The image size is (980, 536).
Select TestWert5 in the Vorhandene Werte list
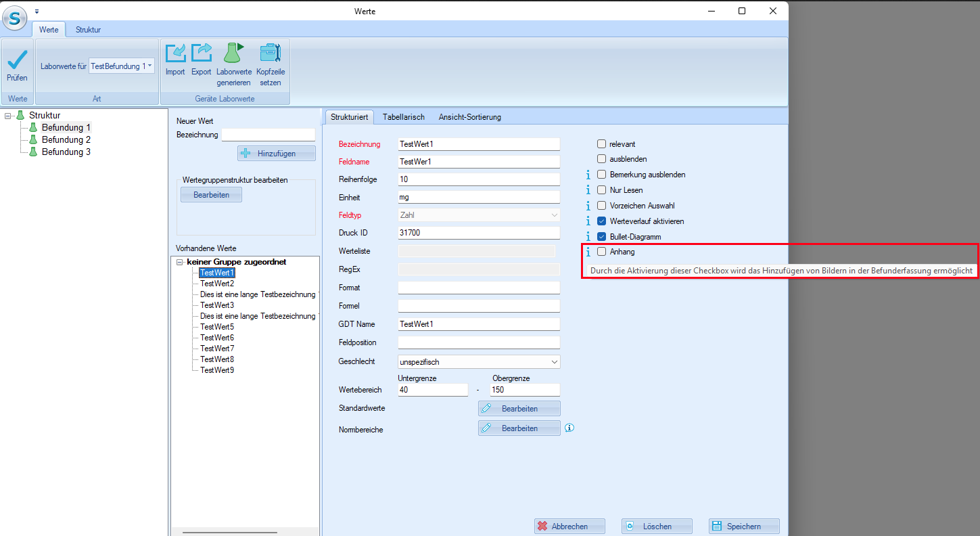217,327
